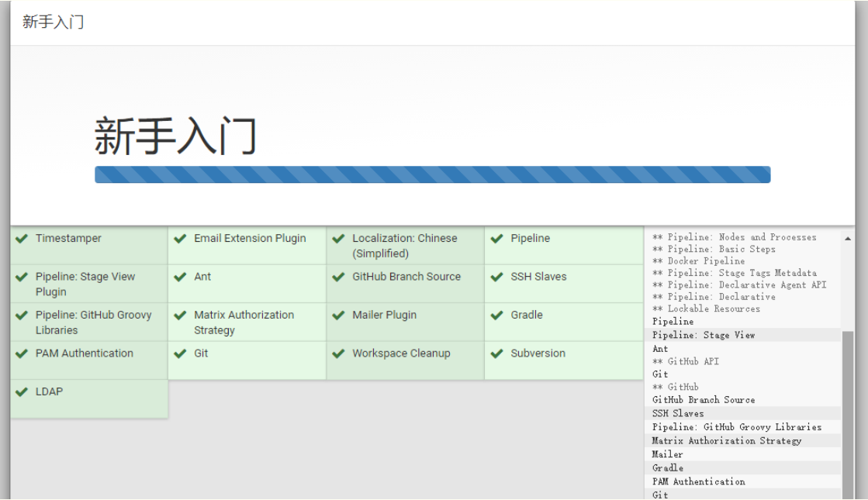
Task: Click log line Pipeline: Stage Tags Metadata
Action: 734,273
